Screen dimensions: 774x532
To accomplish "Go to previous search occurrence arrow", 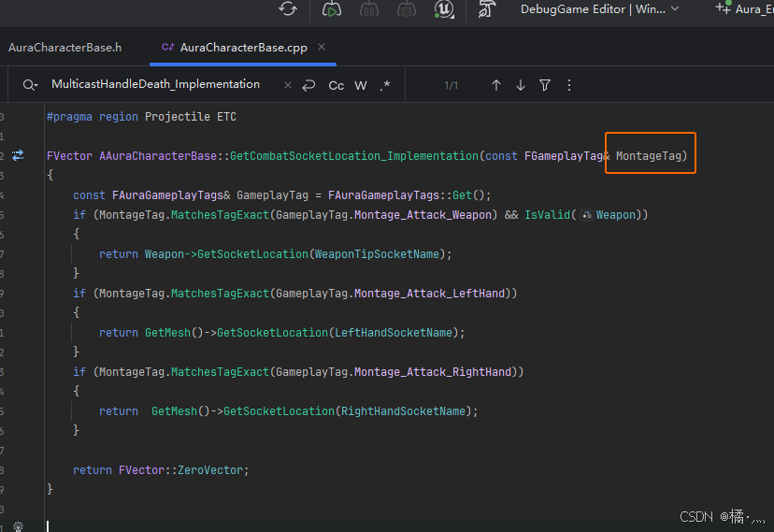I will [496, 85].
